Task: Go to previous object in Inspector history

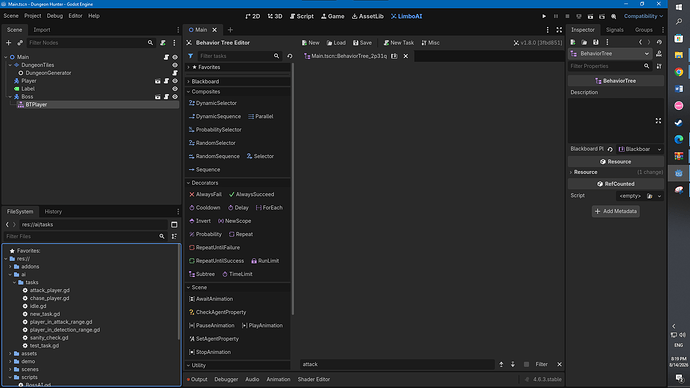Action: (x=640, y=42)
